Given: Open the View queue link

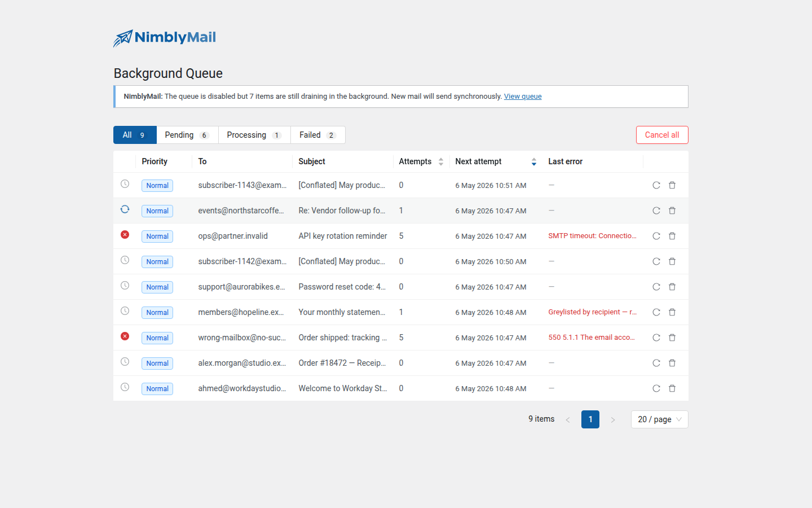Looking at the screenshot, I should [x=523, y=97].
